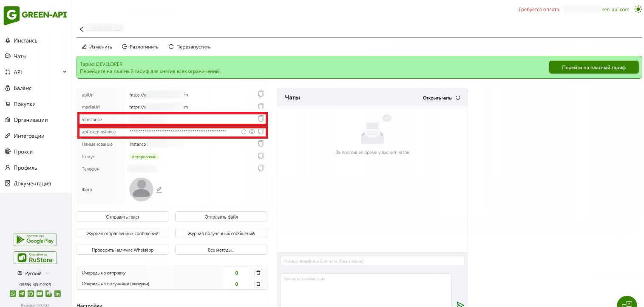
Task: Go back using the left arrow
Action: (x=82, y=29)
